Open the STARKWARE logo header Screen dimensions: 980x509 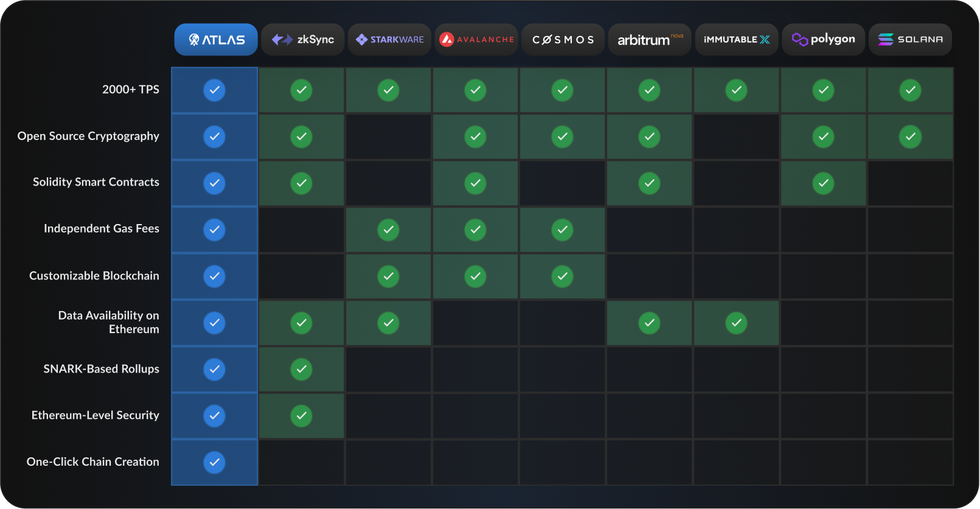click(390, 40)
